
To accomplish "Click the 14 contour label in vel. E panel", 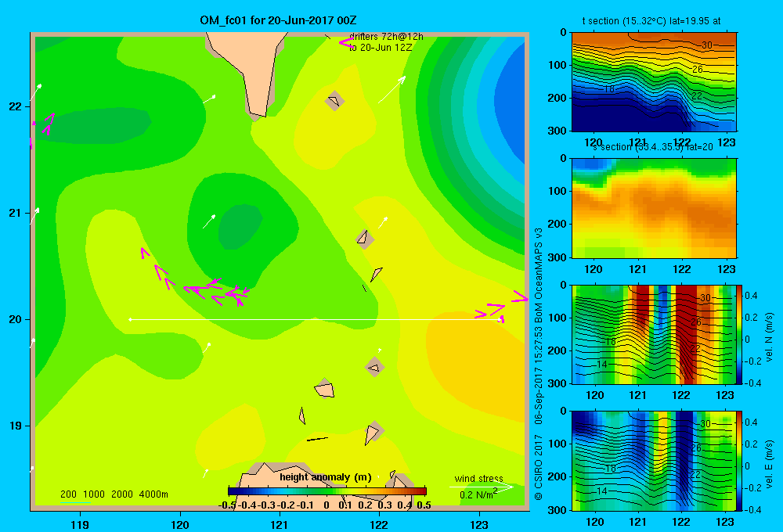I will pyautogui.click(x=602, y=491).
